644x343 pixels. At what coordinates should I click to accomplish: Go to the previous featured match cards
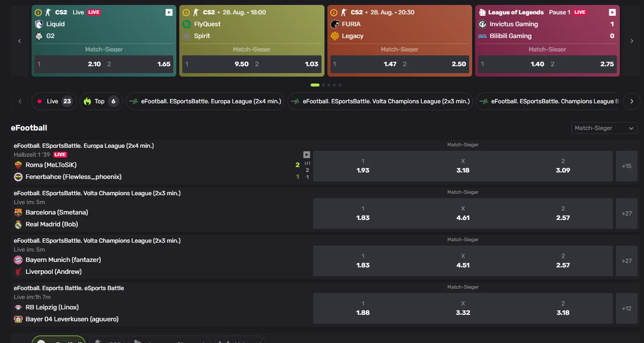point(20,41)
